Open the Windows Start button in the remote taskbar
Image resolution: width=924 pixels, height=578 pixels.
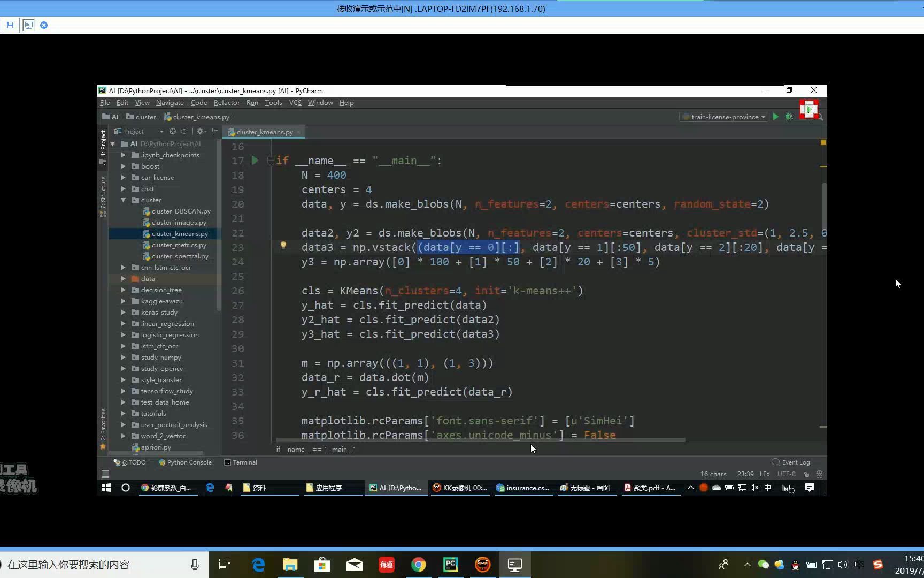[x=106, y=488]
